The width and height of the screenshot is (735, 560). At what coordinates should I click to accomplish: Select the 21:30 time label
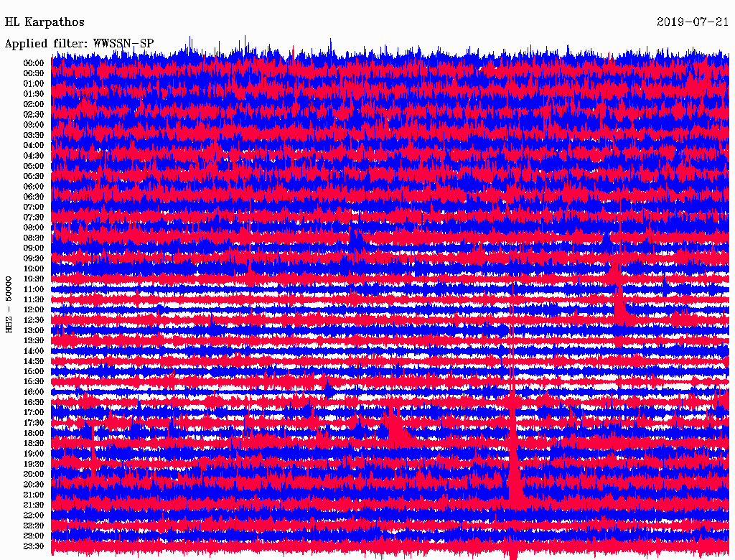[34, 505]
